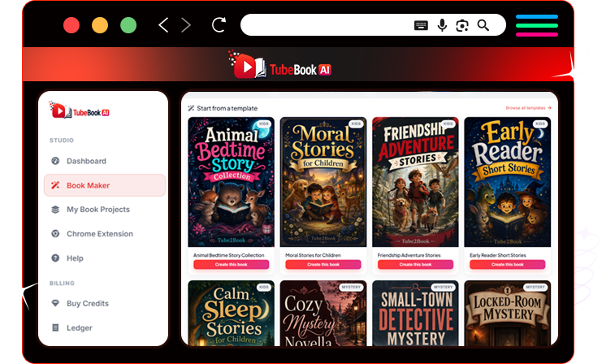602x364 pixels.
Task: Click Browse all templates link
Action: [528, 108]
